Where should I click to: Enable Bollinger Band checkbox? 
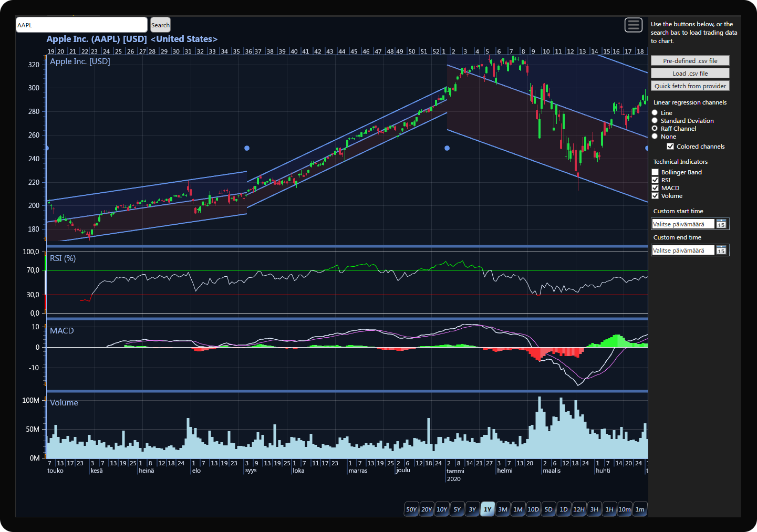(655, 172)
